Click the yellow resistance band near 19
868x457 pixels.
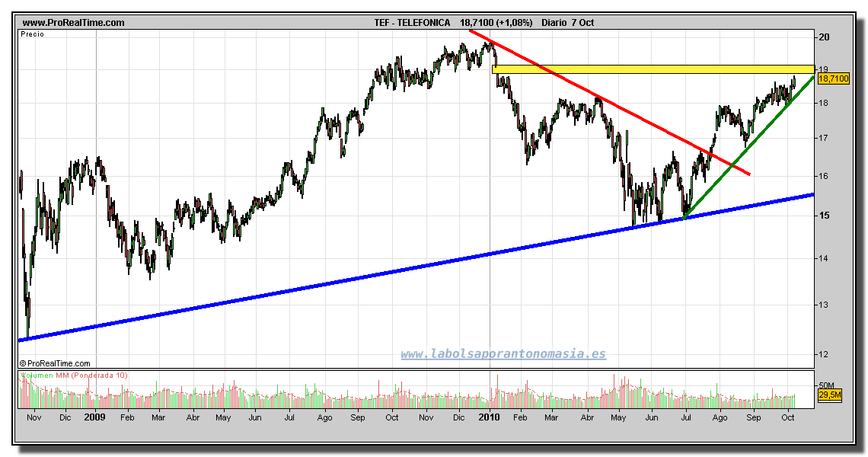[653, 69]
